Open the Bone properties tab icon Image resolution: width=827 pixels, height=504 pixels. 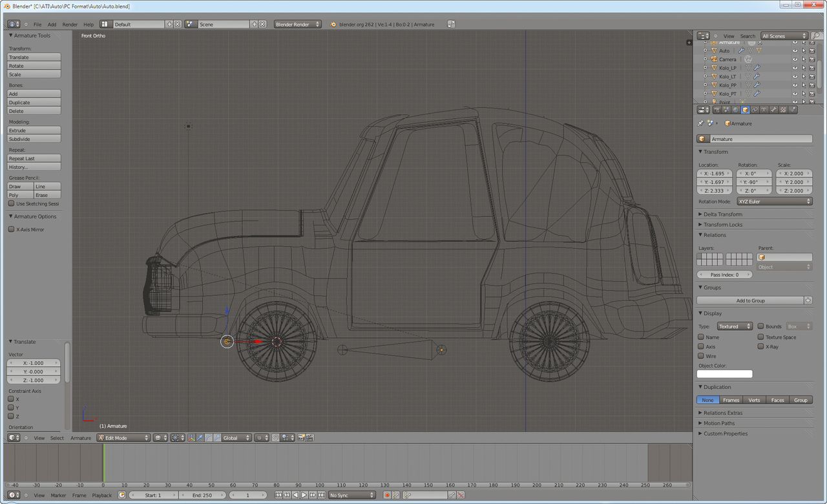point(773,110)
